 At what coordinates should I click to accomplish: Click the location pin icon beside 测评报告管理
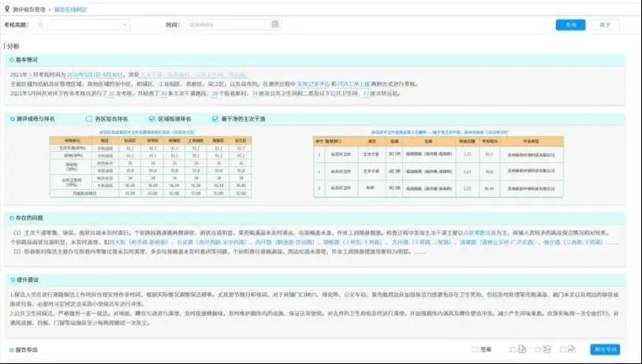tap(7, 9)
